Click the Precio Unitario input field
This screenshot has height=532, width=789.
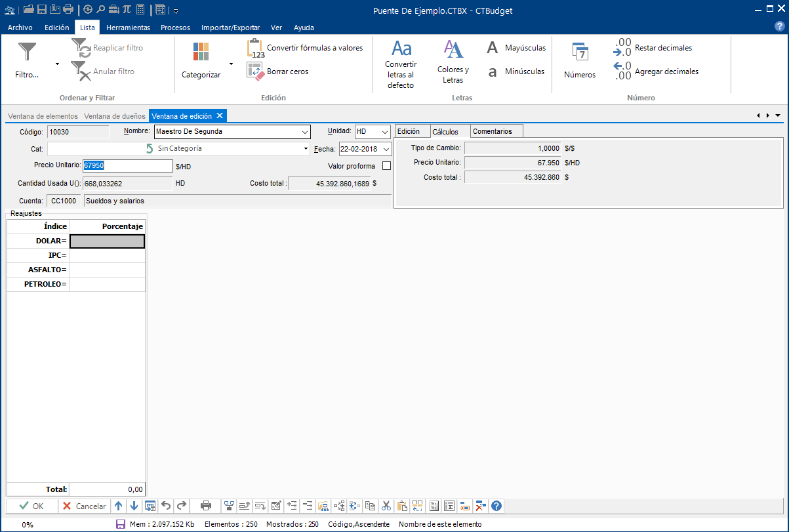pos(128,166)
